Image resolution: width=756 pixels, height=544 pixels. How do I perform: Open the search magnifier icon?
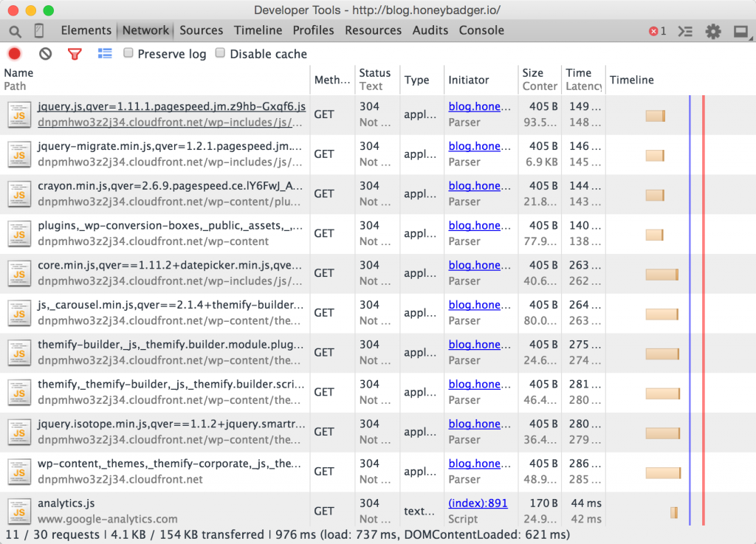click(x=15, y=31)
